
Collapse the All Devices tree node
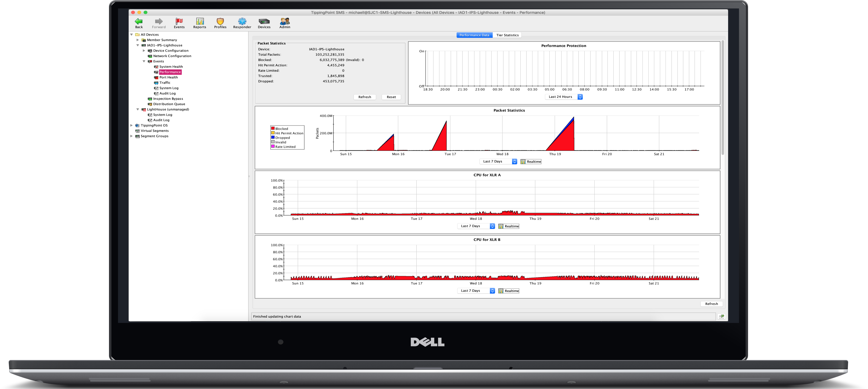pos(131,34)
